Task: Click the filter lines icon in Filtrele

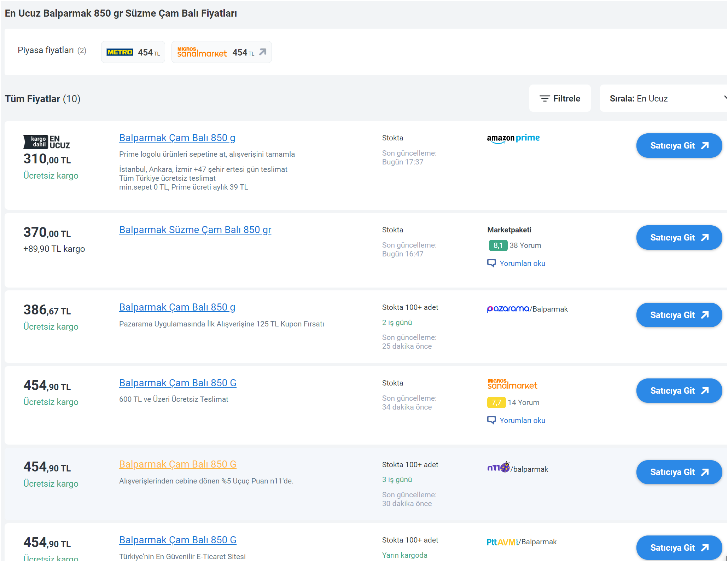Action: pos(544,98)
